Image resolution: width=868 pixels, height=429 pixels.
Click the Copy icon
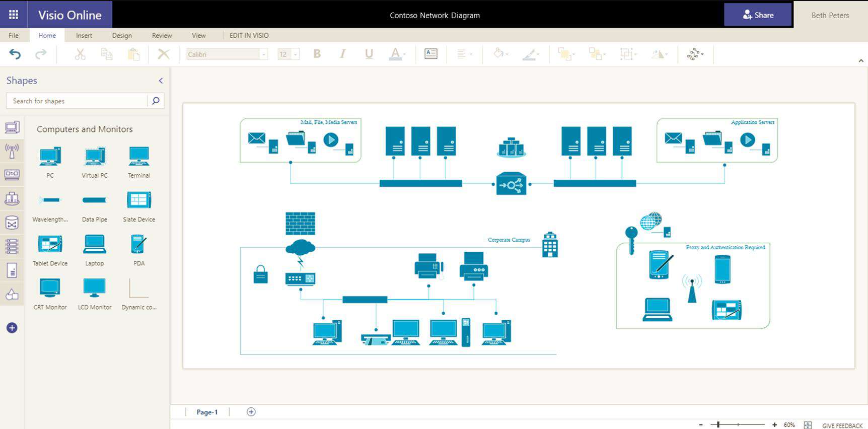(x=107, y=54)
